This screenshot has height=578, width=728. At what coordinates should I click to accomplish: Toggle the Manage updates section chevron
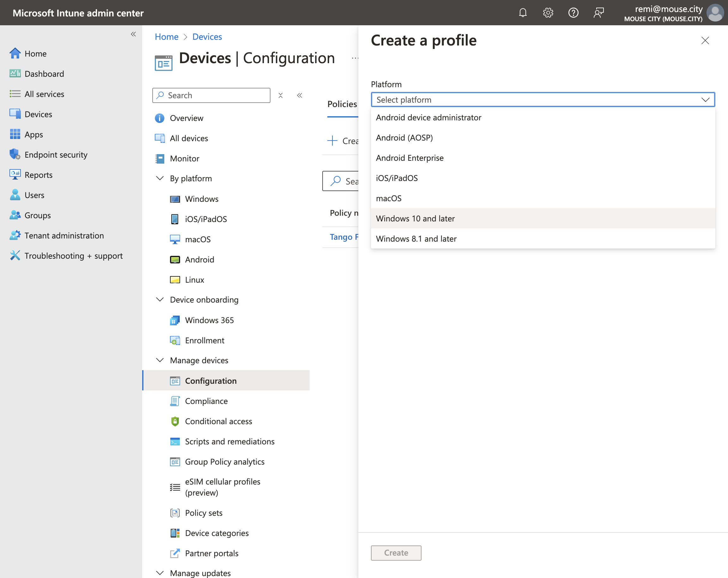pos(160,573)
